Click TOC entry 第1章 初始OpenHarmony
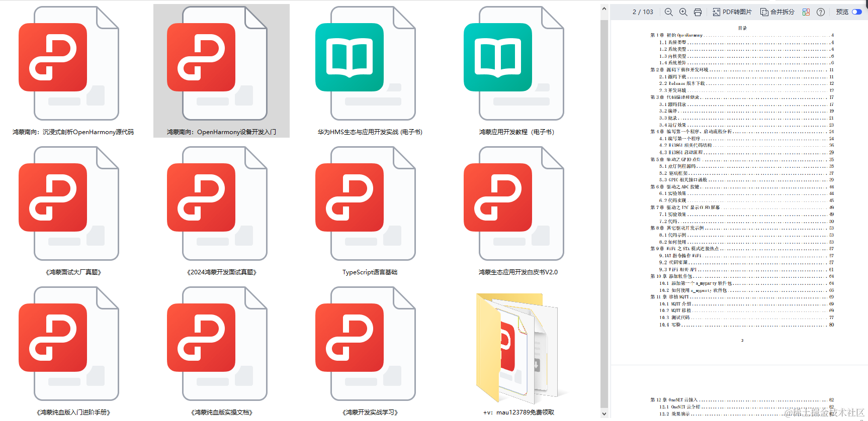Viewport: 868px width, 421px height. [x=742, y=35]
